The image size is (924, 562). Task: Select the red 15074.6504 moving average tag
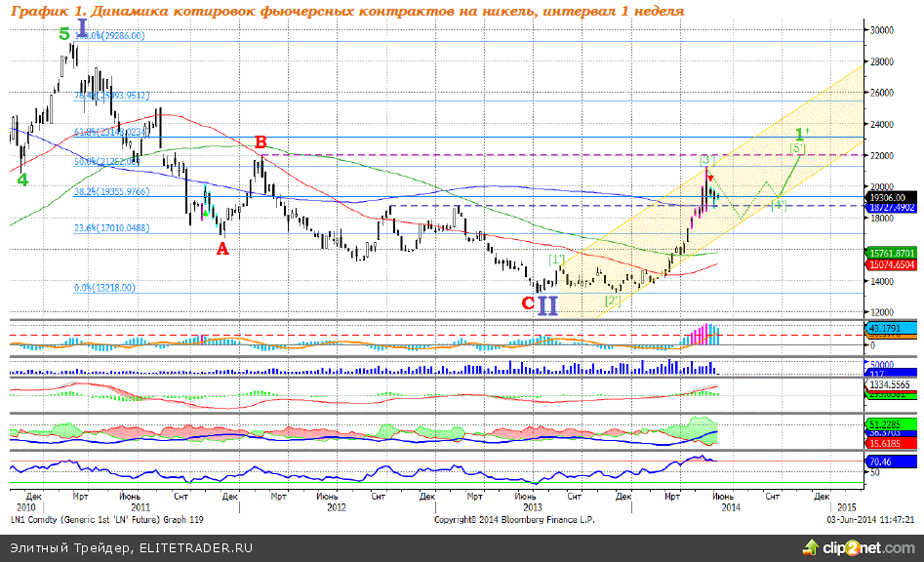[x=891, y=264]
